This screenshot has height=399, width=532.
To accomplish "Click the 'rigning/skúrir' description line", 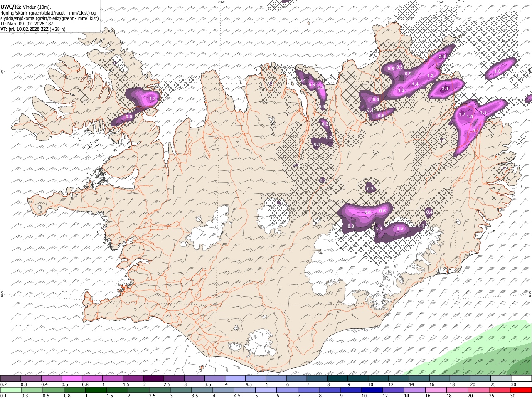I will coord(48,12).
